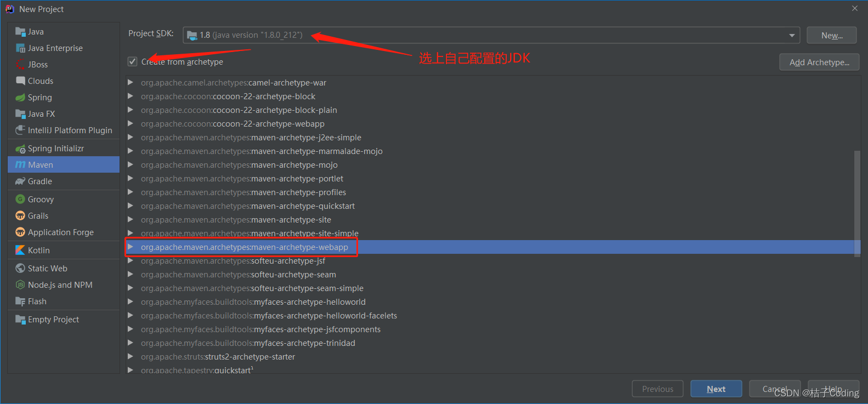
Task: Click the Static Web globe icon
Action: pyautogui.click(x=20, y=269)
